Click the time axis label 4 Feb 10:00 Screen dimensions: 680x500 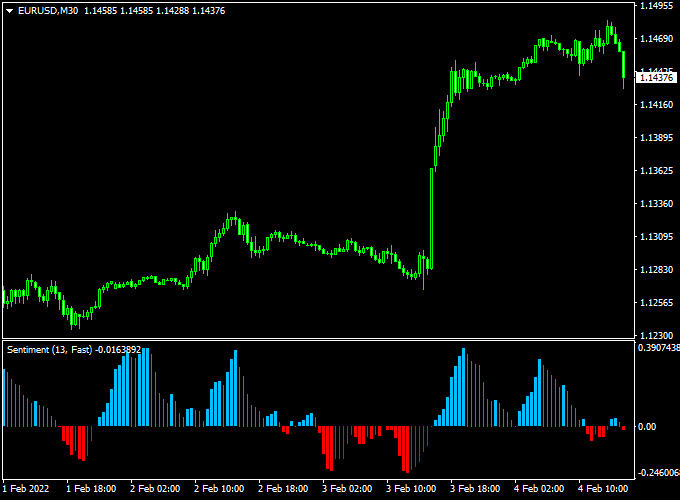click(x=603, y=489)
